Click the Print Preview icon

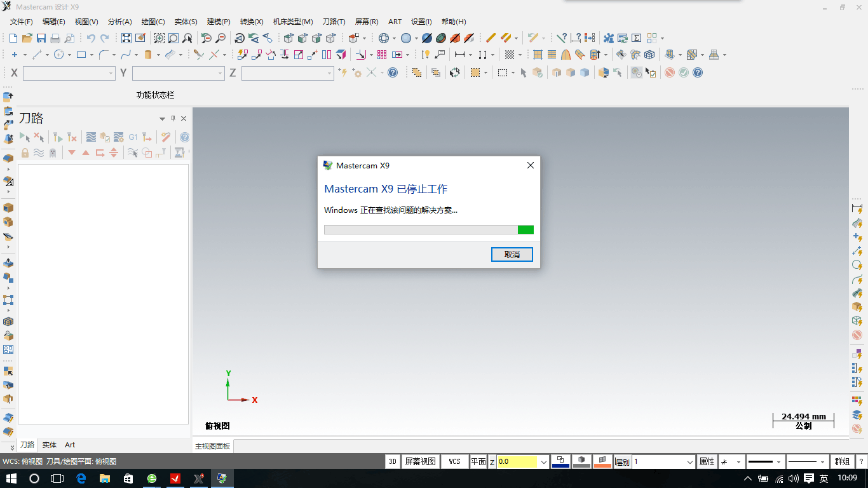coord(69,38)
